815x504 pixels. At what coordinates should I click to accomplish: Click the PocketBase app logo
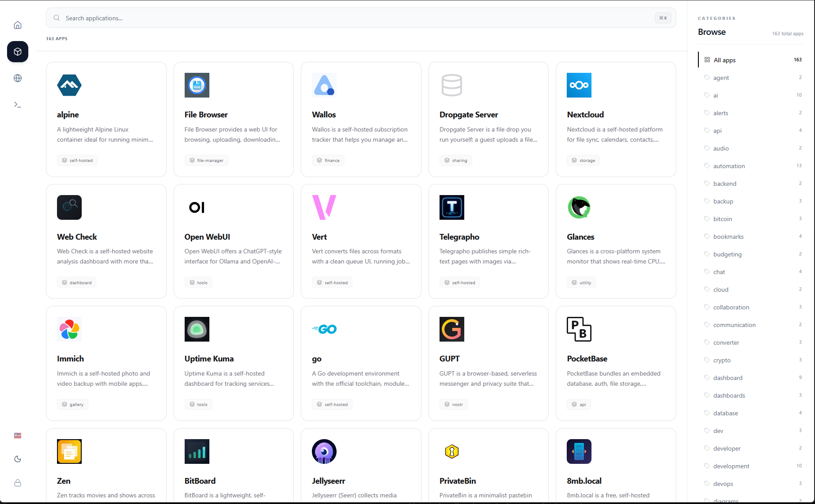coord(579,329)
